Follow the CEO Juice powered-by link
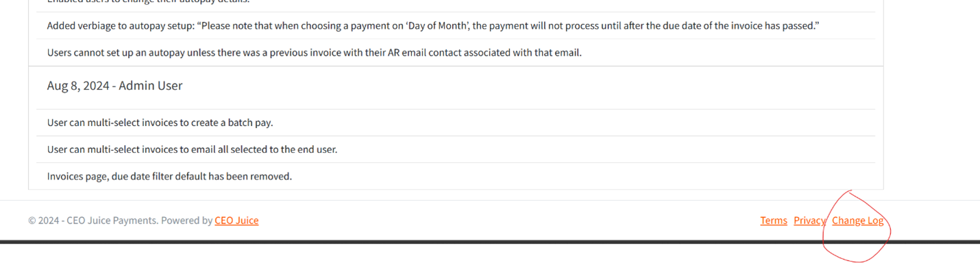 [x=236, y=221]
